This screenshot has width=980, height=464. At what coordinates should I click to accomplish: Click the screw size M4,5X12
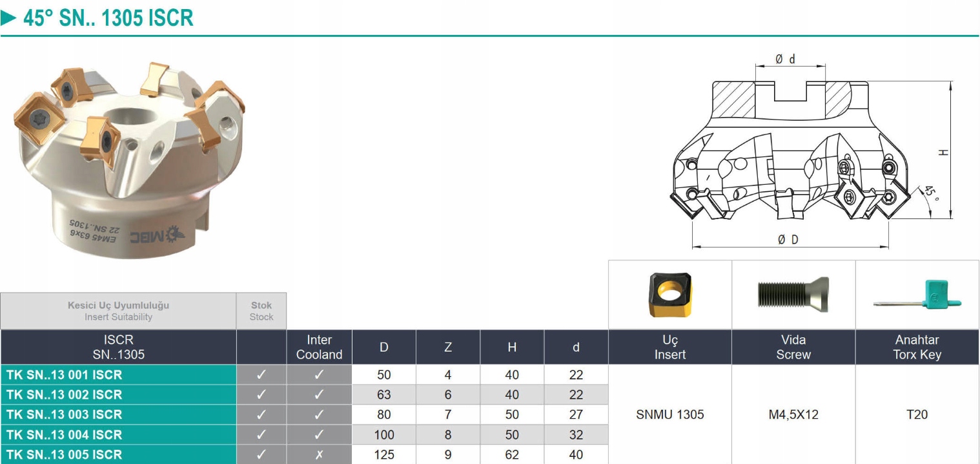(x=793, y=415)
